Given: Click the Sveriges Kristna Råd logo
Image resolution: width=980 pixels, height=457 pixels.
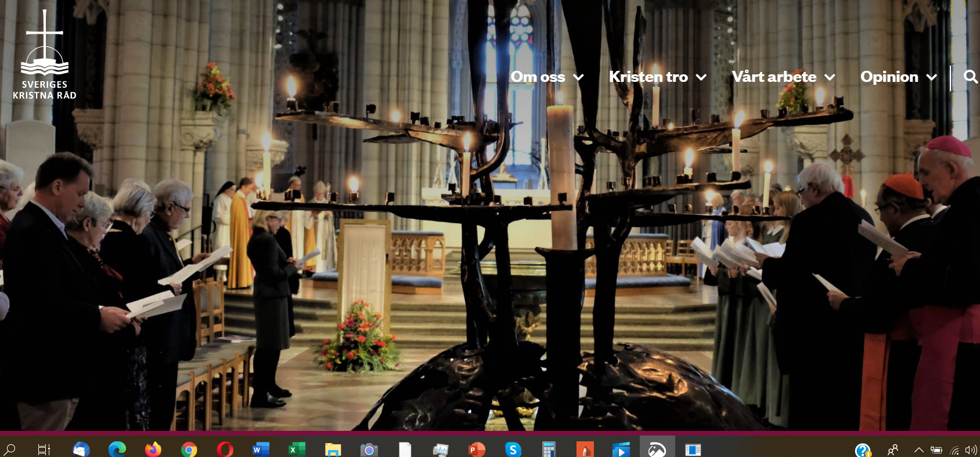Looking at the screenshot, I should coord(45,55).
